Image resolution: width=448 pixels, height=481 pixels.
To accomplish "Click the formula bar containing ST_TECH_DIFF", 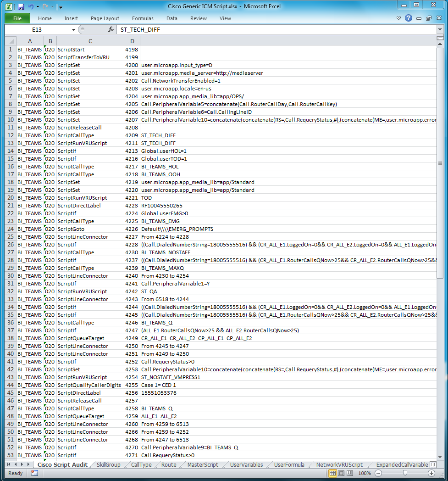I will pyautogui.click(x=277, y=29).
